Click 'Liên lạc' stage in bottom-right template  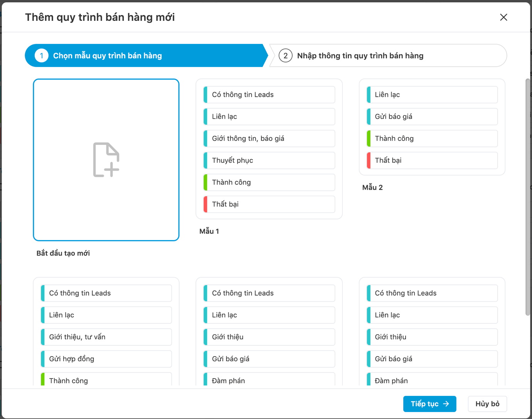pos(431,315)
